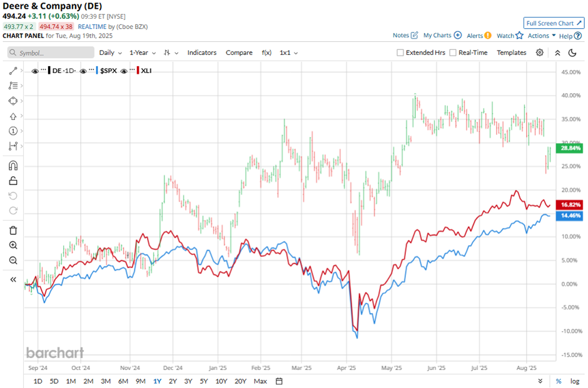Expand the Actions dropdown menu
Image resolution: width=588 pixels, height=388 pixels.
point(542,36)
